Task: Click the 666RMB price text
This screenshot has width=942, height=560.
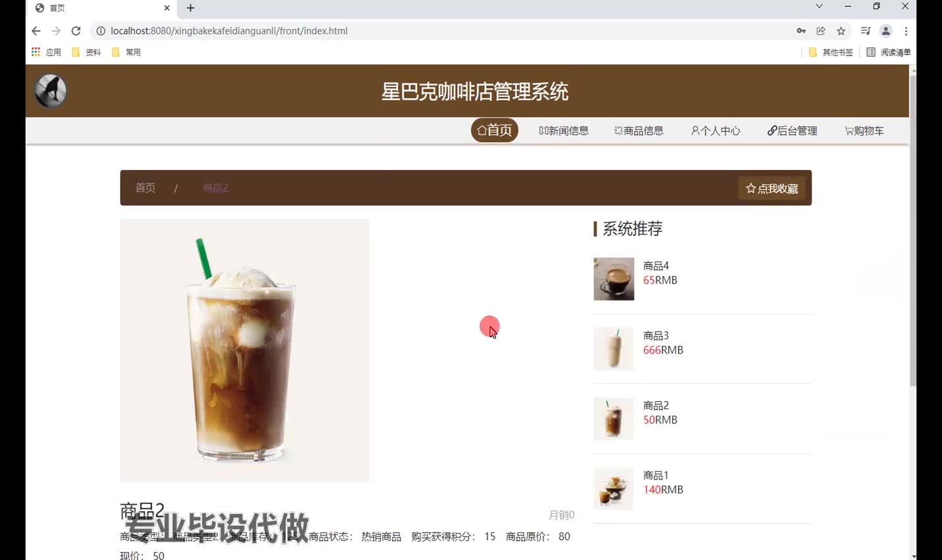Action: coord(663,350)
